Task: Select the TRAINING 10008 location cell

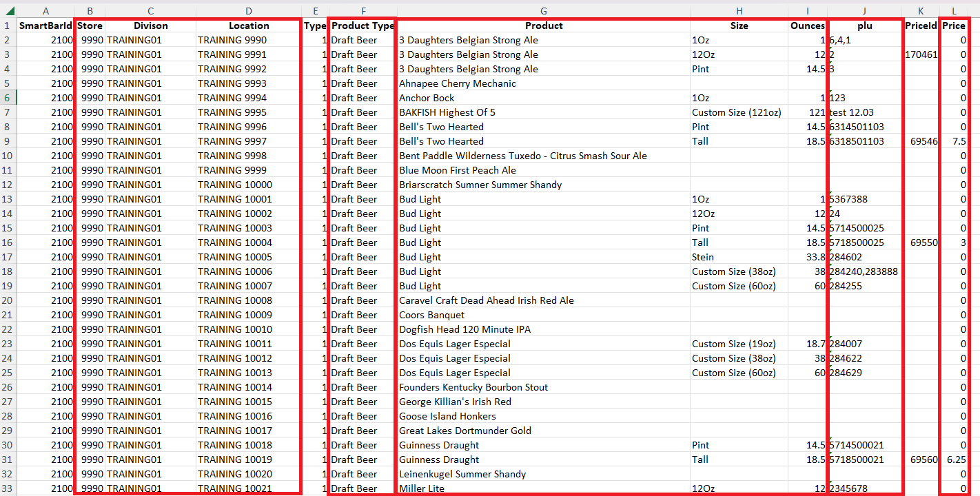Action: [249, 300]
